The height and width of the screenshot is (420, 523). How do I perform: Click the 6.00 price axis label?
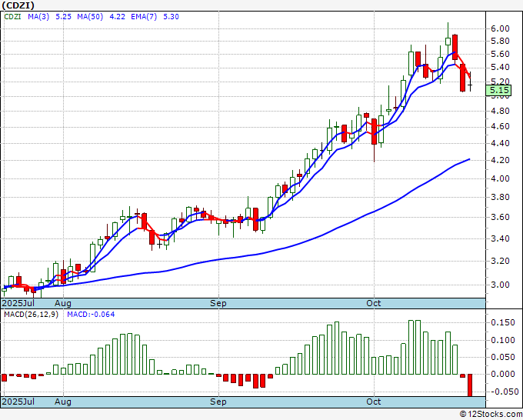(500, 28)
